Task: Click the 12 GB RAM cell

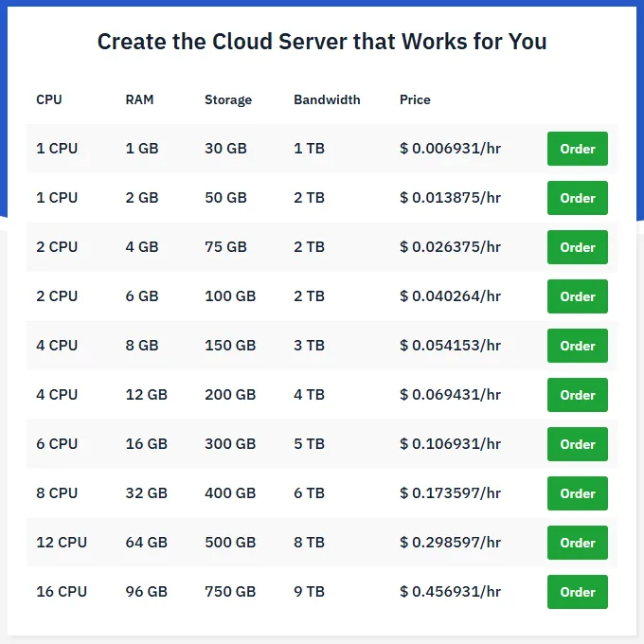Action: coord(146,395)
